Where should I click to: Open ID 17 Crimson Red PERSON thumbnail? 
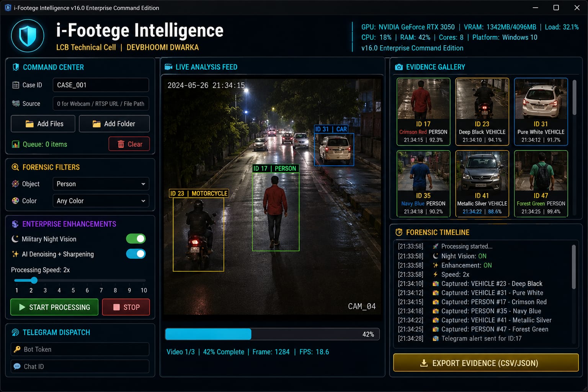pos(423,111)
